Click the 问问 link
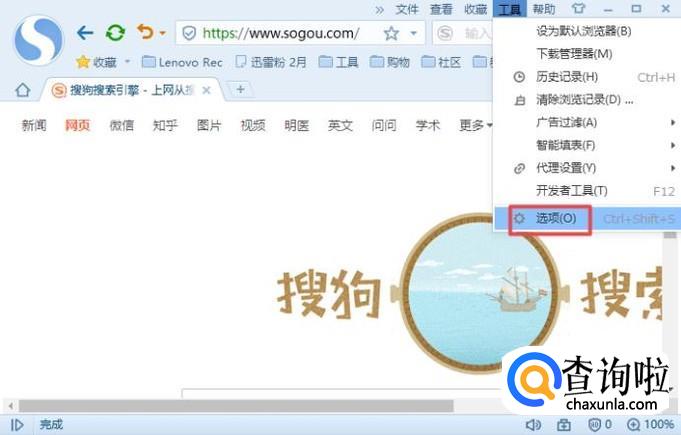The image size is (681, 435). [x=384, y=125]
